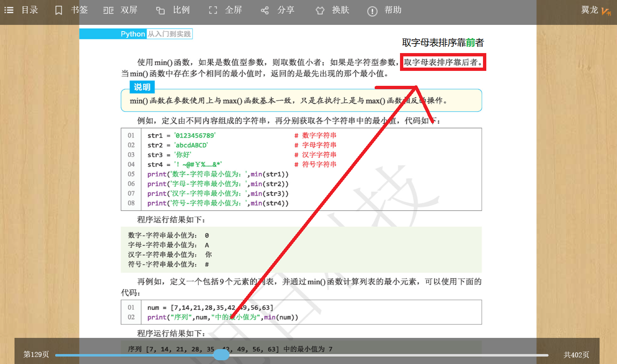Click the unread part of the page progress track
This screenshot has height=364, width=617.
[388, 355]
